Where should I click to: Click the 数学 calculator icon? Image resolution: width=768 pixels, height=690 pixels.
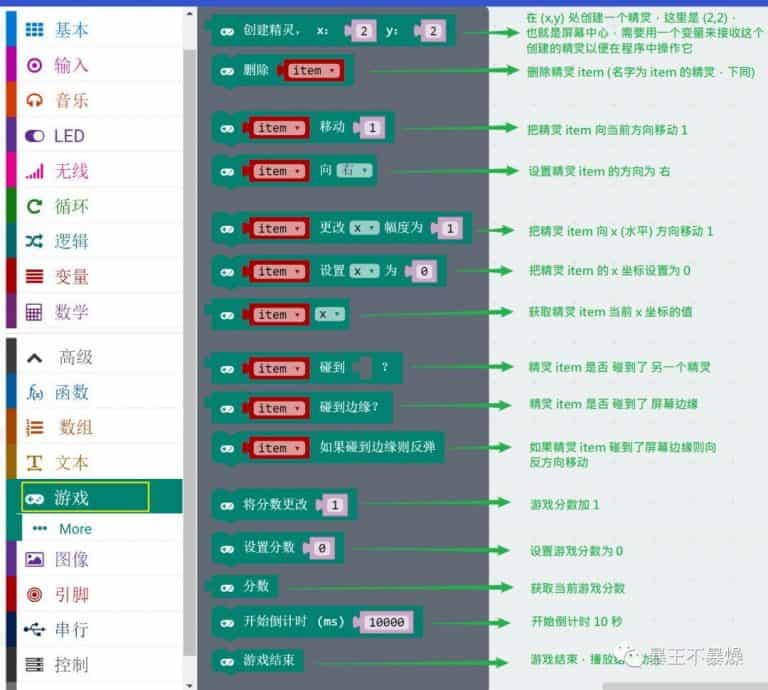coord(35,312)
